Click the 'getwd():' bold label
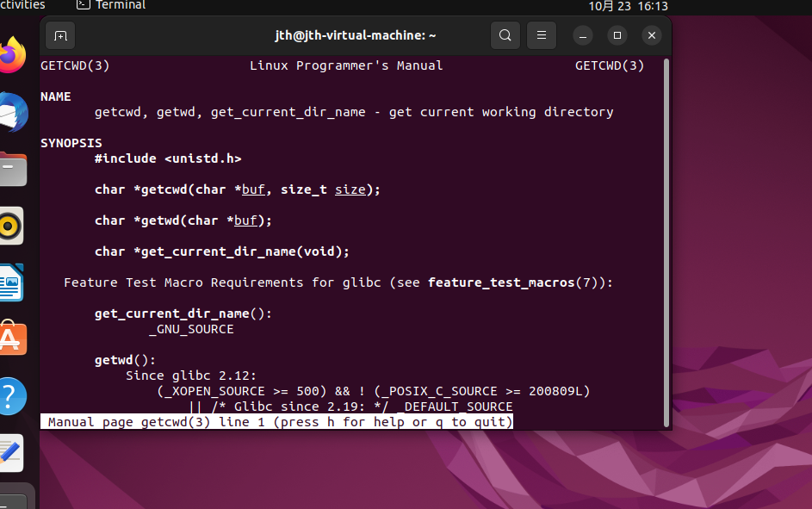812x509 pixels. [x=125, y=360]
